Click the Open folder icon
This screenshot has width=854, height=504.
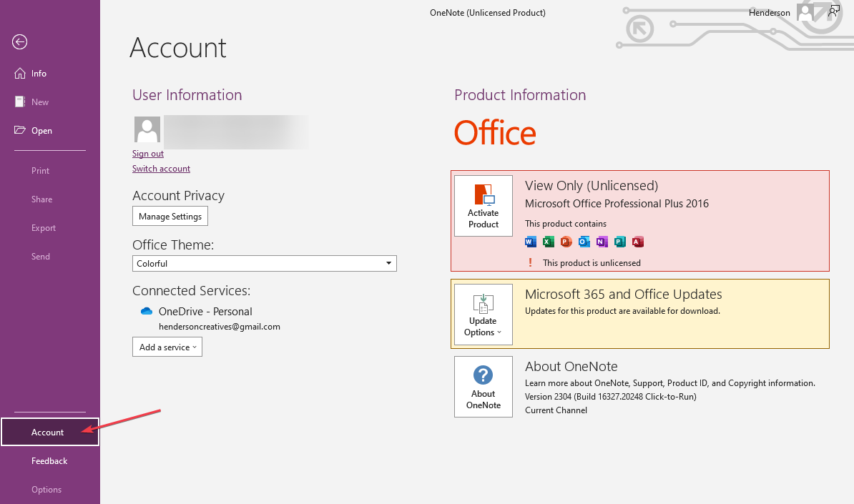pos(19,130)
